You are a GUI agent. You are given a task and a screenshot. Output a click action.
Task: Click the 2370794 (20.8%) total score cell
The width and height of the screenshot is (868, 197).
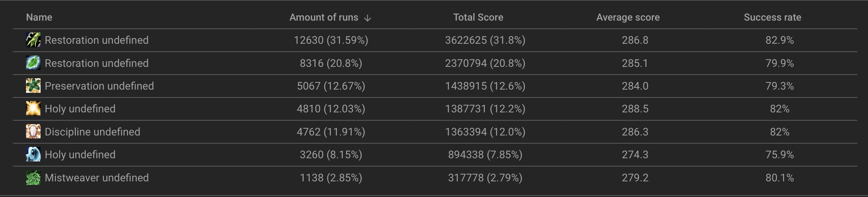485,63
